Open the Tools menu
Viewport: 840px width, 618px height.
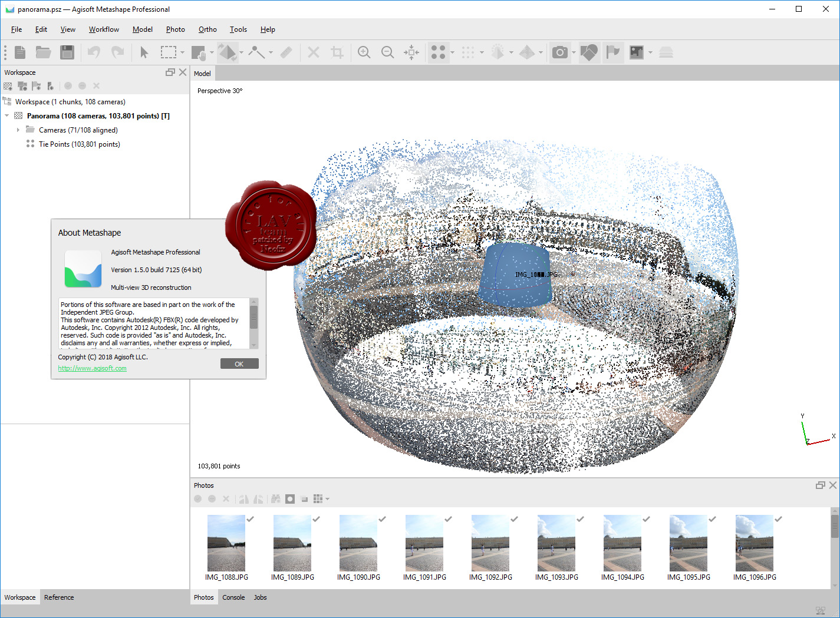pyautogui.click(x=238, y=29)
